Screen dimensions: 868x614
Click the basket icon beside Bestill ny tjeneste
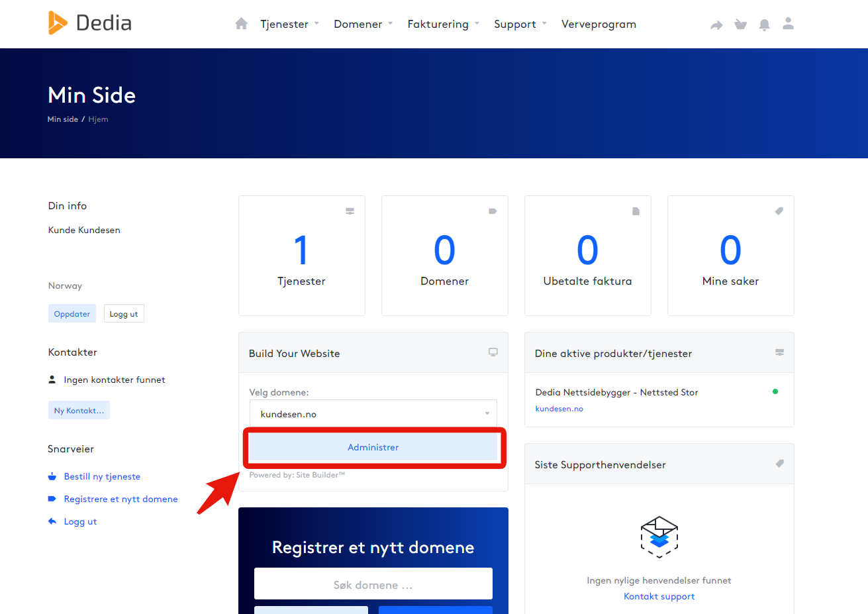52,476
